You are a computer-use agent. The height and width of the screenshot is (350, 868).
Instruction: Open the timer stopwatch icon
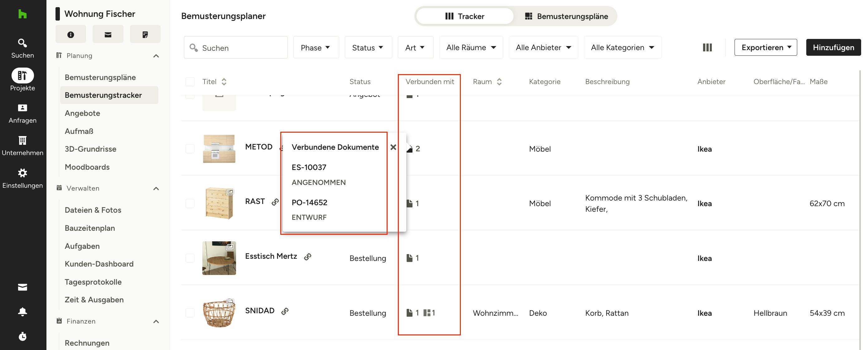pyautogui.click(x=22, y=336)
